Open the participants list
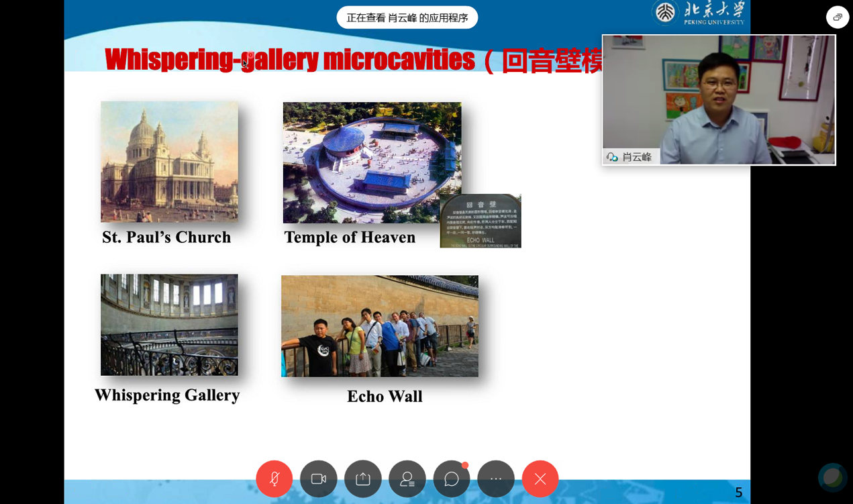Viewport: 853px width, 504px height. [407, 478]
